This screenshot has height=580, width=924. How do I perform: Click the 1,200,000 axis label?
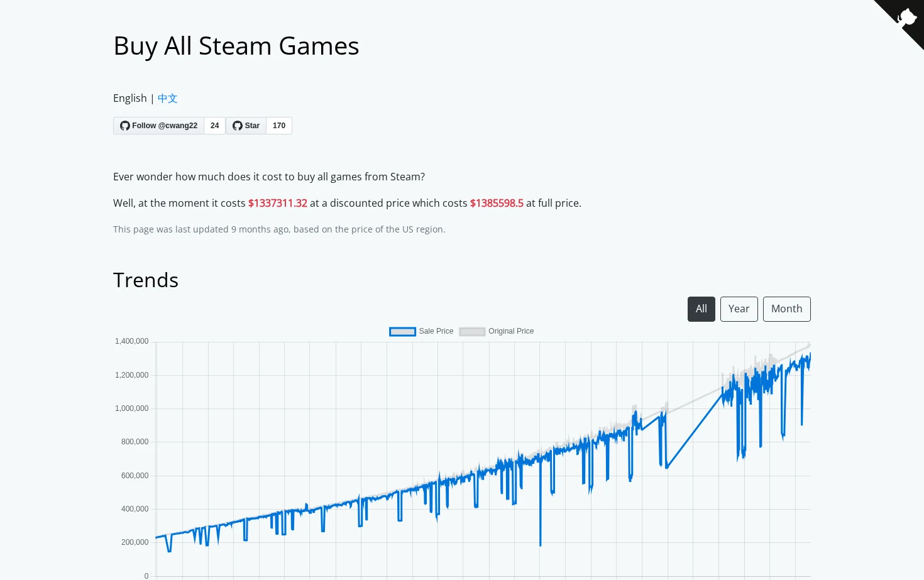pos(131,375)
